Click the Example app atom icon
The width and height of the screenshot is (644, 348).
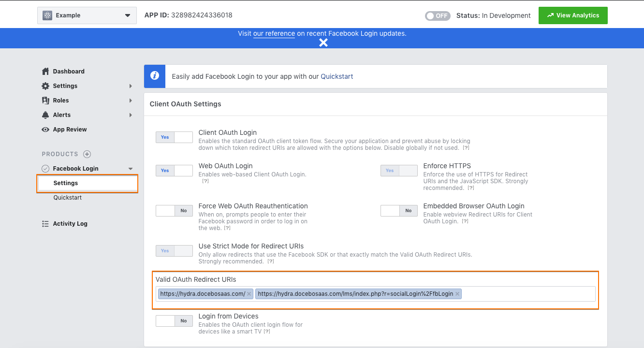tap(47, 15)
